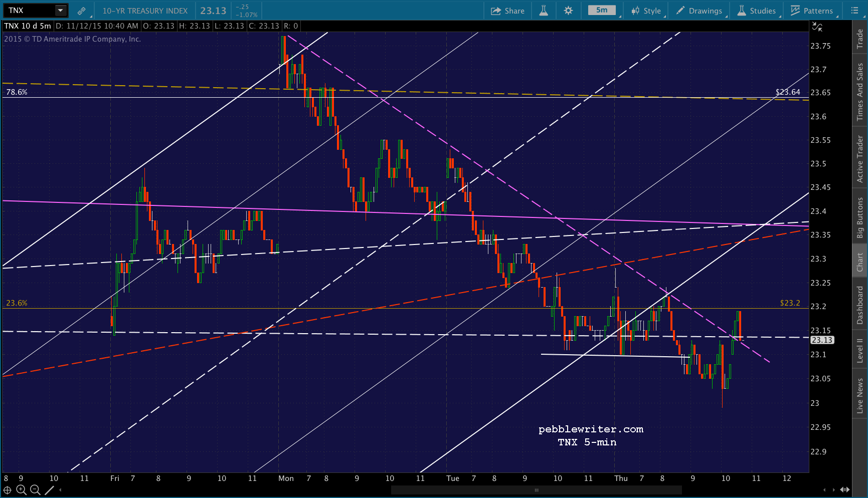Click the TNX 10 d 5m chart label
This screenshot has height=498, width=868.
[28, 26]
